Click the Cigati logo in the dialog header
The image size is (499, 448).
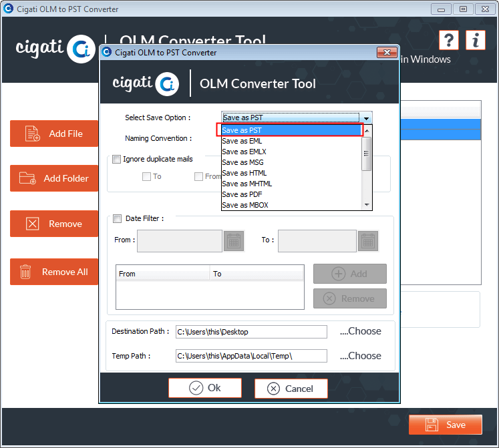pyautogui.click(x=146, y=83)
